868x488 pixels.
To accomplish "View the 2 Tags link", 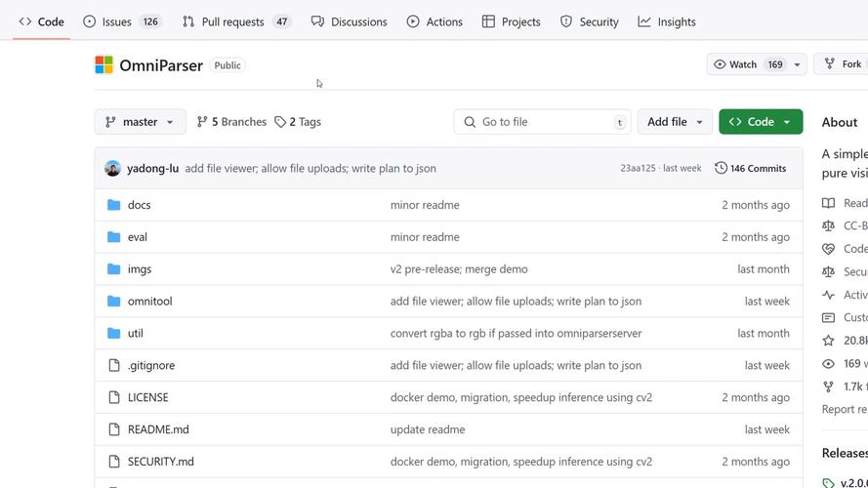I will click(x=298, y=122).
